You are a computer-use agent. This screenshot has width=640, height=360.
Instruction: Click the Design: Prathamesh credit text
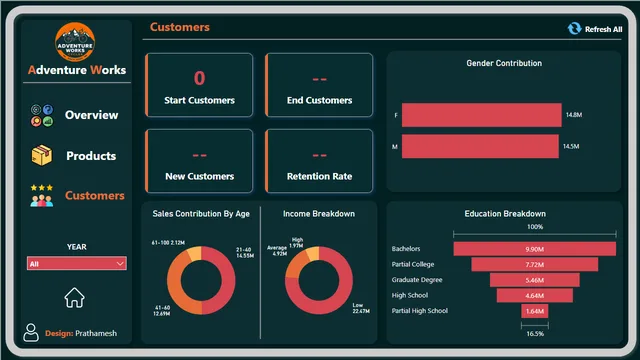pyautogui.click(x=81, y=333)
